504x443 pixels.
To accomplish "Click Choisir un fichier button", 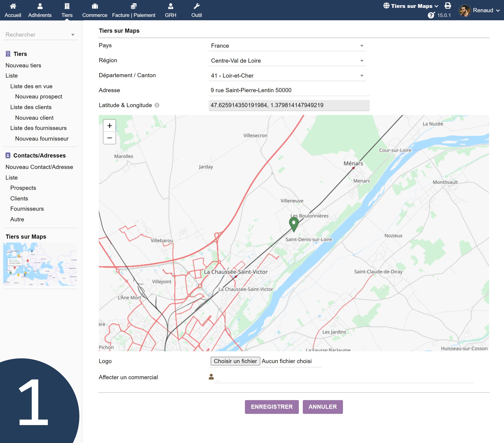I will click(235, 361).
